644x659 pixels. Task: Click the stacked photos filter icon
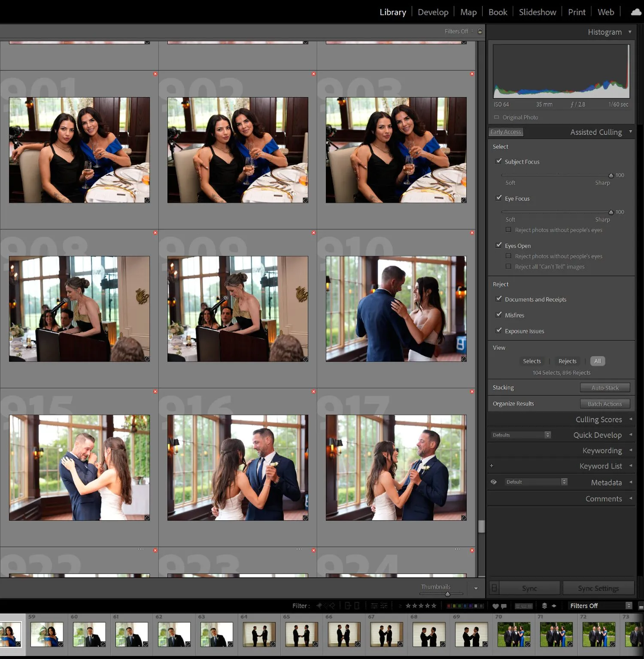(x=544, y=606)
